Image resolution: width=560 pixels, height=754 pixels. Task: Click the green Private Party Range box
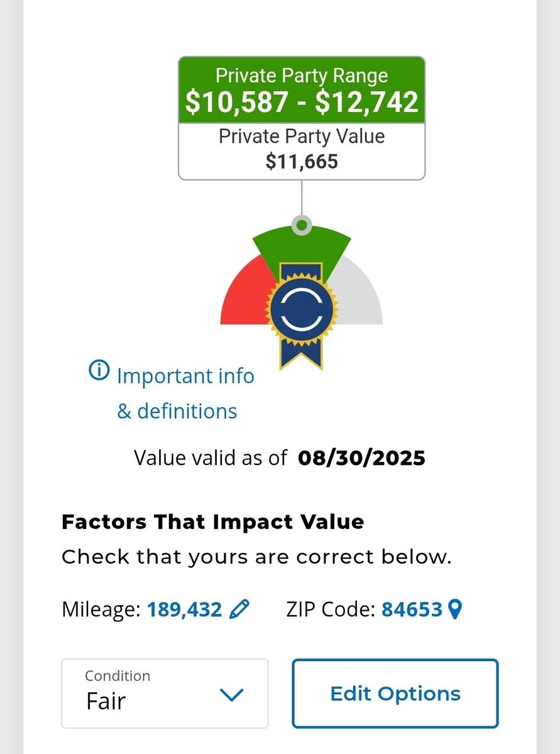302,90
